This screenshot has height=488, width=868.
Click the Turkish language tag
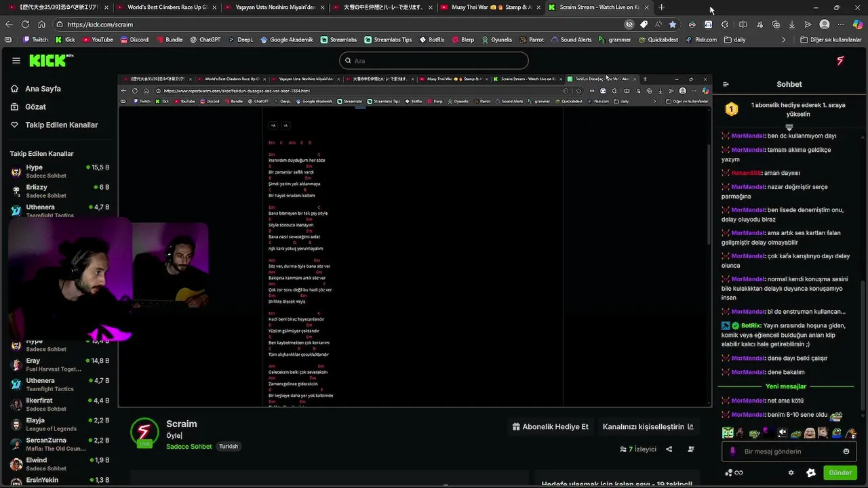tap(229, 447)
